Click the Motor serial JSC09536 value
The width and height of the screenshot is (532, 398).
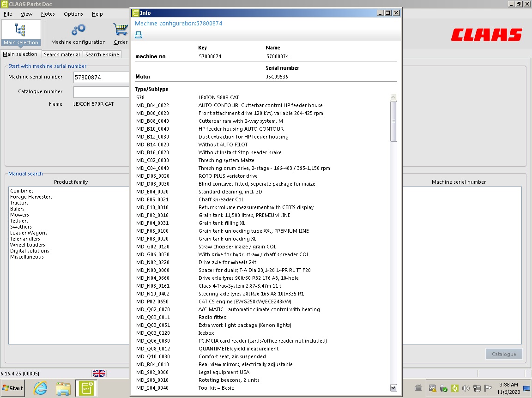(277, 77)
